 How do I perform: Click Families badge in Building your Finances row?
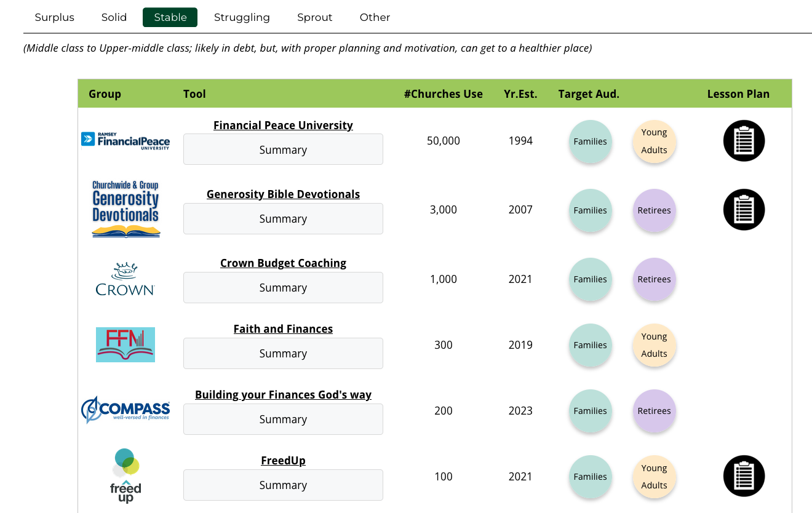coord(591,411)
